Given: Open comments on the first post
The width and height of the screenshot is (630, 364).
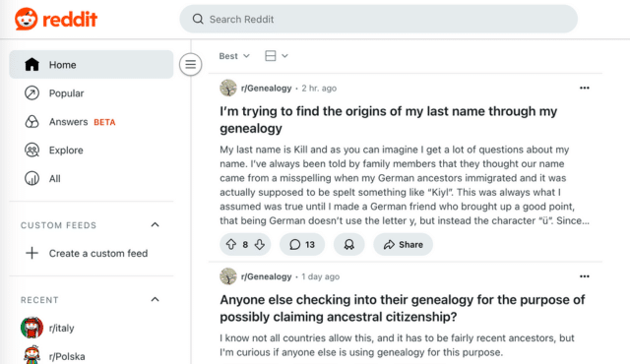Looking at the screenshot, I should pyautogui.click(x=302, y=244).
